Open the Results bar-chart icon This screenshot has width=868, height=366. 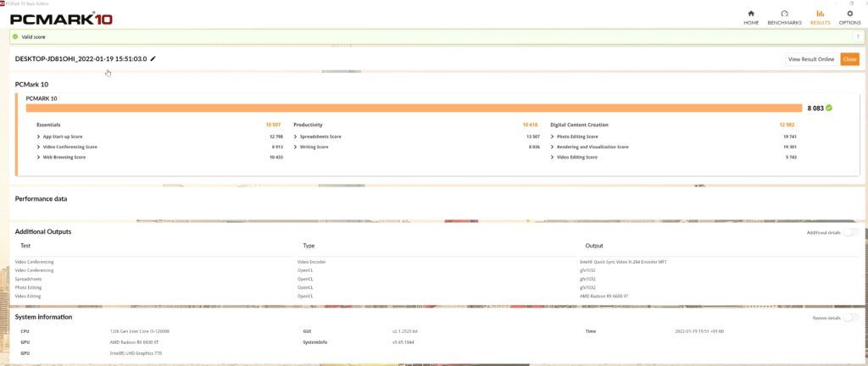(820, 14)
